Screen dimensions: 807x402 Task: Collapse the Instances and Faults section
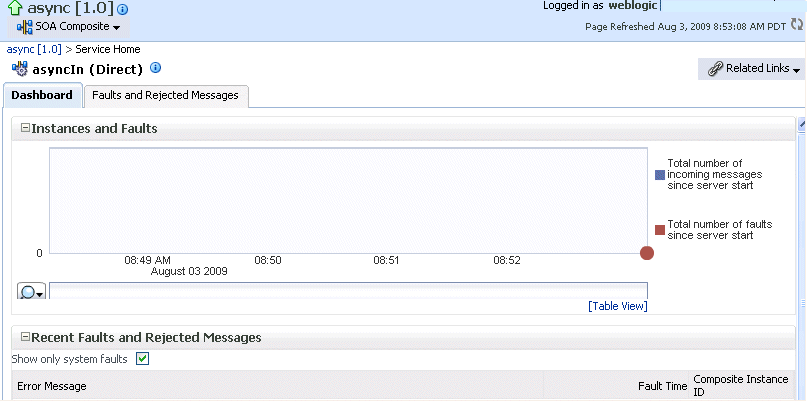(25, 128)
